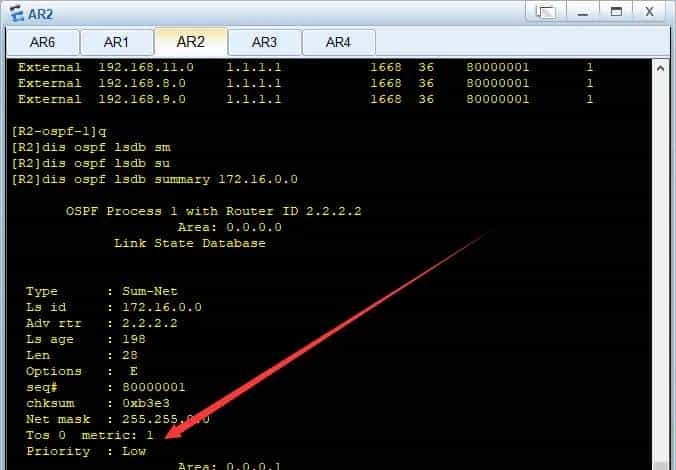Click the '[R2-ospf-1]q' command line
This screenshot has width=676, height=470.
coord(59,131)
